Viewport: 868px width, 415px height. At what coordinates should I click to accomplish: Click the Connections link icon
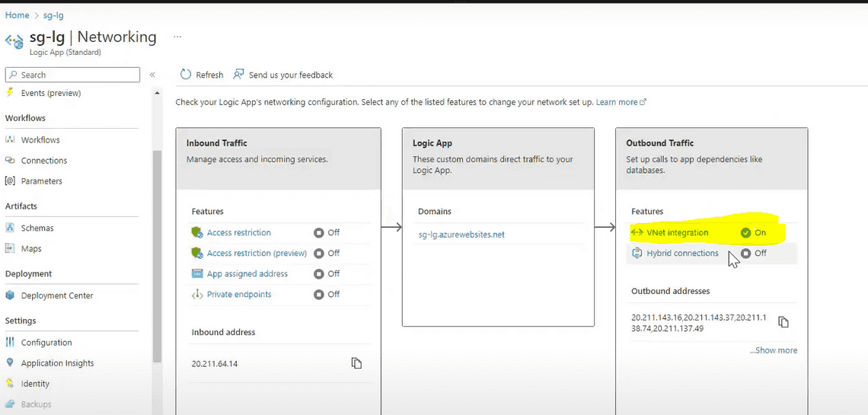[x=10, y=161]
